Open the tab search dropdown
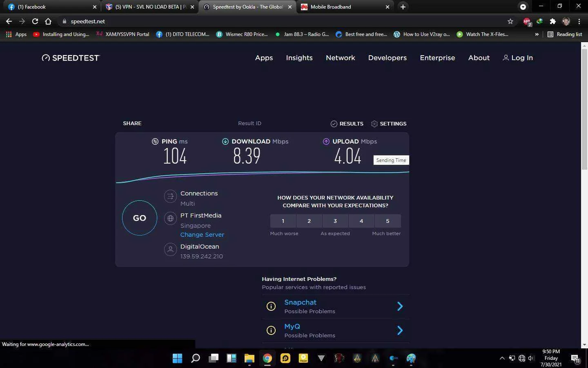The image size is (588, 368). (x=523, y=7)
